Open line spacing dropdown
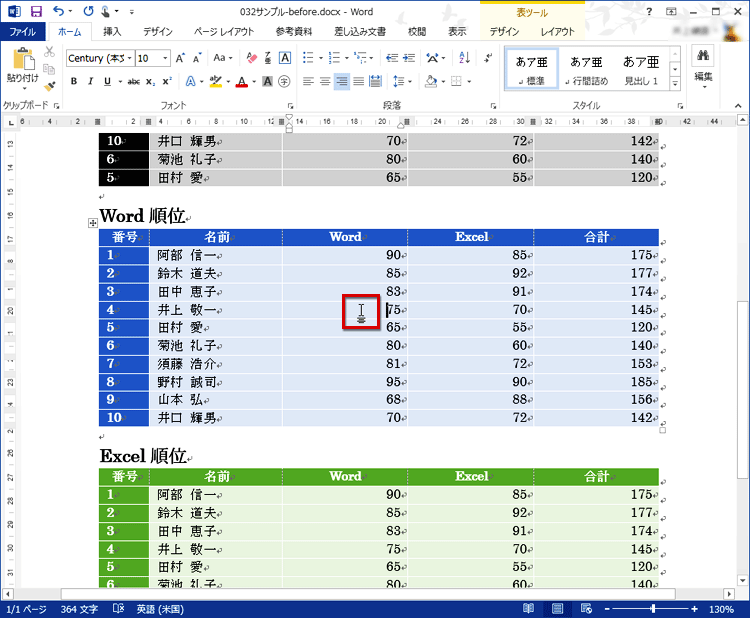This screenshot has width=750, height=618. (402, 81)
